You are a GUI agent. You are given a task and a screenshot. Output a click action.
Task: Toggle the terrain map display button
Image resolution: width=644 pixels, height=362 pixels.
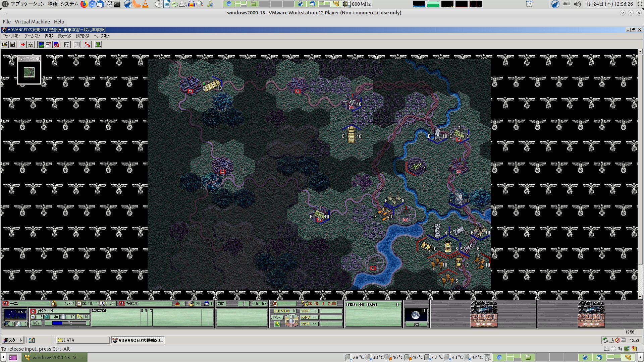point(41,45)
